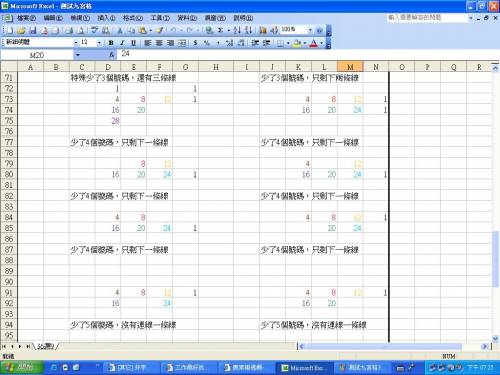The width and height of the screenshot is (500, 375).
Task: Apply Currency Style dollar icon
Action: pos(196,43)
